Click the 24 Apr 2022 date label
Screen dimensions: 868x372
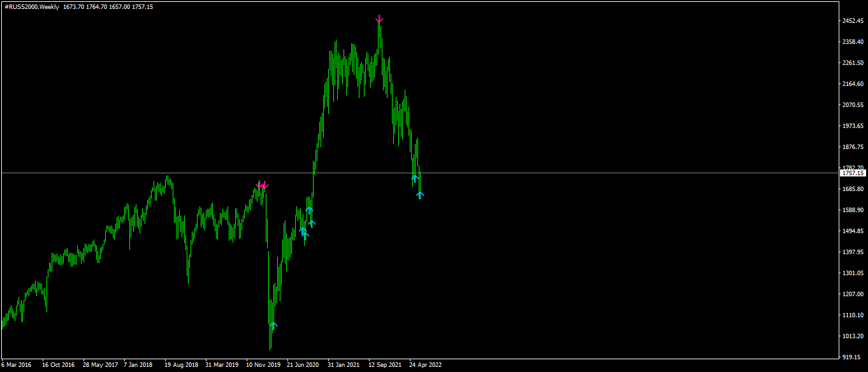click(x=425, y=366)
